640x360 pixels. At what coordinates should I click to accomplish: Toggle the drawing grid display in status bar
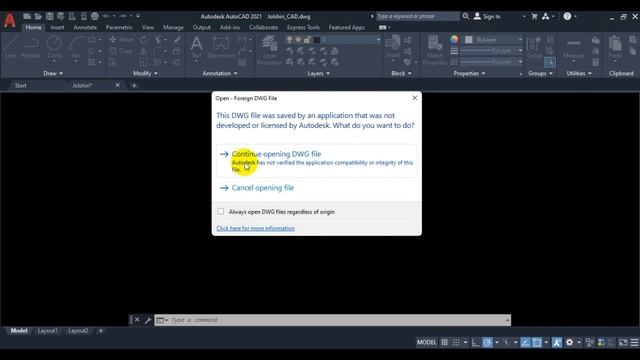coord(444,342)
